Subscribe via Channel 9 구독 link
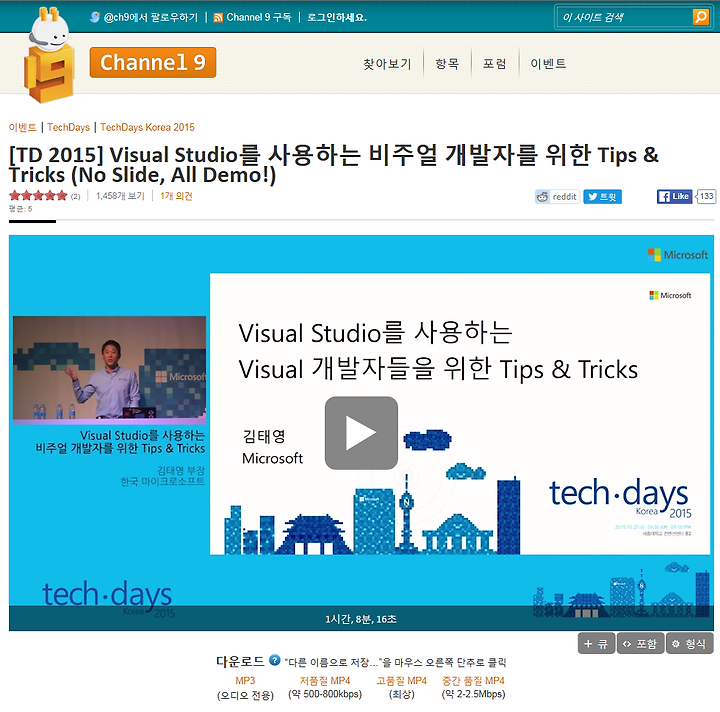This screenshot has height=712, width=720. pos(259,17)
